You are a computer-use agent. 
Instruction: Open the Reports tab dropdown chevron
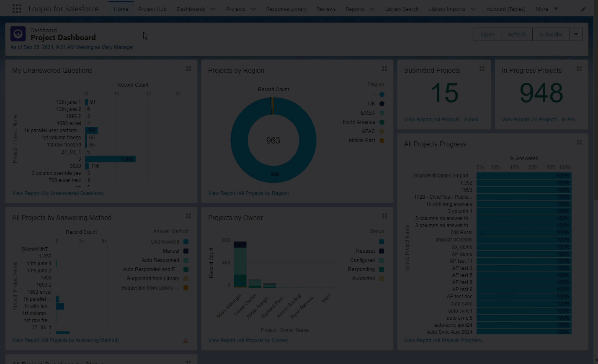(x=372, y=9)
